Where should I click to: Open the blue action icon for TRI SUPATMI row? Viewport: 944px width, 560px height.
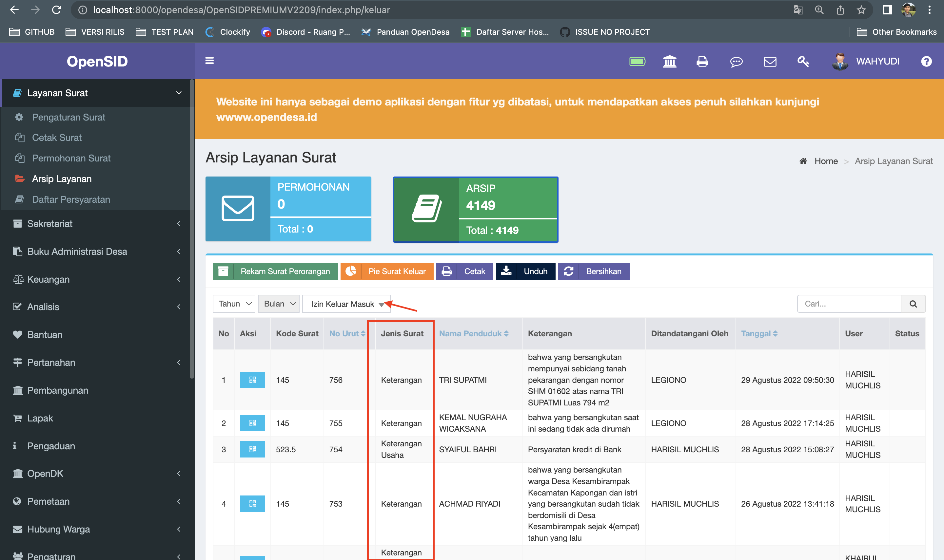click(x=252, y=380)
